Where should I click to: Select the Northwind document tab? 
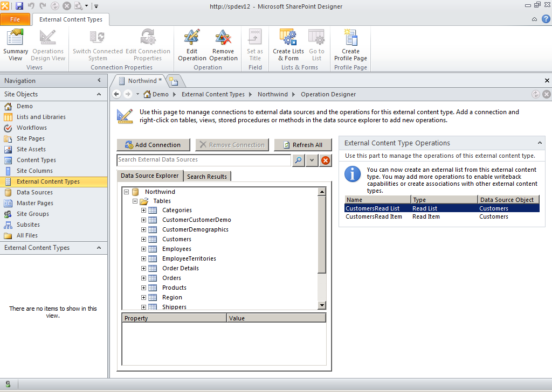(141, 81)
